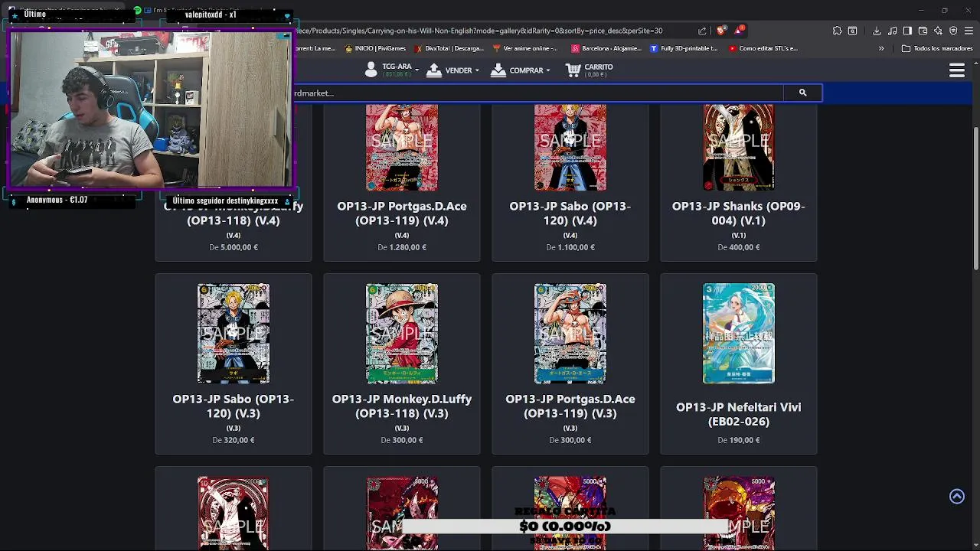Click the shopping cart icon
This screenshot has width=980, height=551.
[x=573, y=70]
